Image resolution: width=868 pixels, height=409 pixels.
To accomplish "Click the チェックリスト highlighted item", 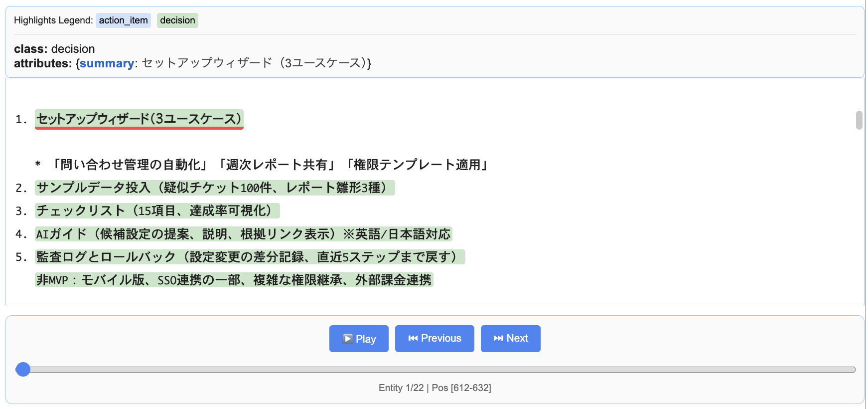I will [157, 210].
